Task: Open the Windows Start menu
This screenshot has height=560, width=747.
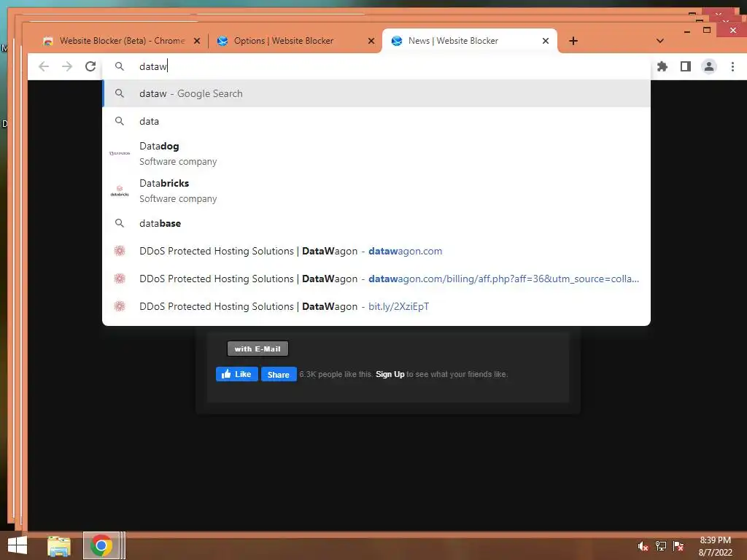Action: pos(18,545)
